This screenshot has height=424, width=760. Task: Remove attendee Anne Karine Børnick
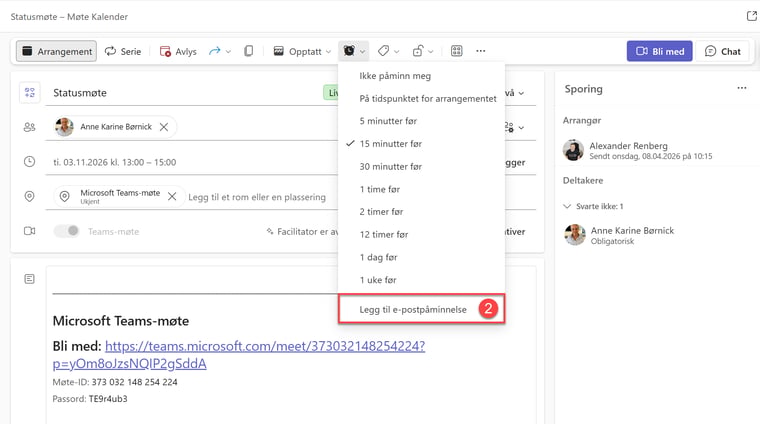click(x=164, y=127)
